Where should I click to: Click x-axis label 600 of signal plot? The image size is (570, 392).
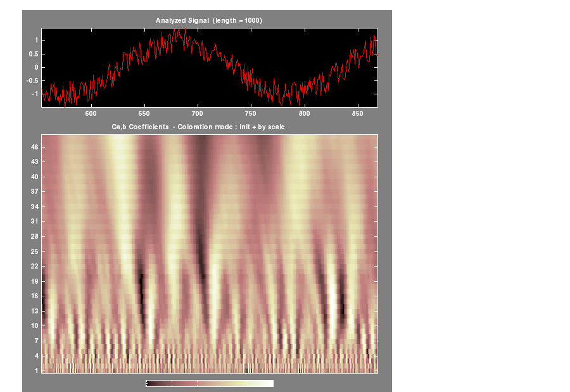[91, 113]
